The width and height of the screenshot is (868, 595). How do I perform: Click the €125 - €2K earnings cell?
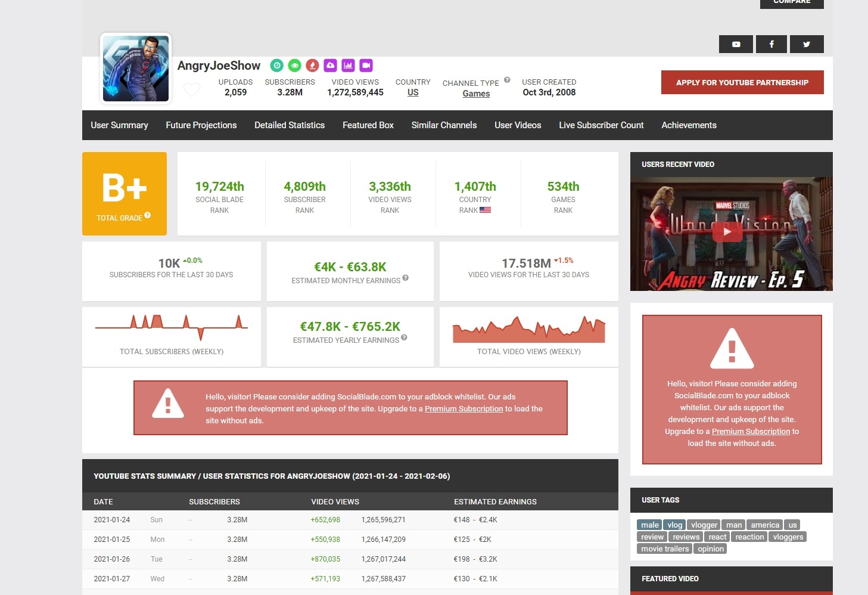tap(472, 540)
